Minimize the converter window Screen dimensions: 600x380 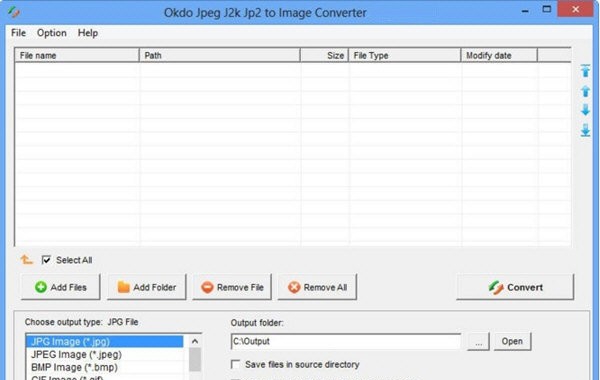coord(525,11)
